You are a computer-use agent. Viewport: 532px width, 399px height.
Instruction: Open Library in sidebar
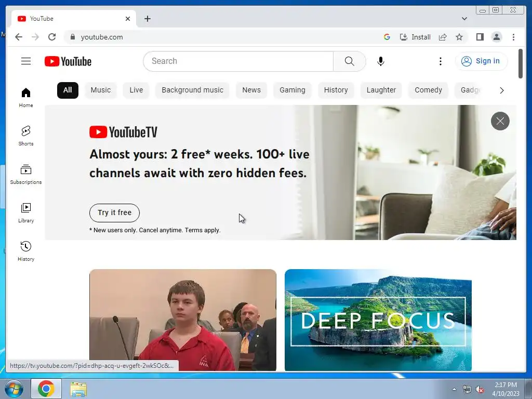pyautogui.click(x=26, y=213)
